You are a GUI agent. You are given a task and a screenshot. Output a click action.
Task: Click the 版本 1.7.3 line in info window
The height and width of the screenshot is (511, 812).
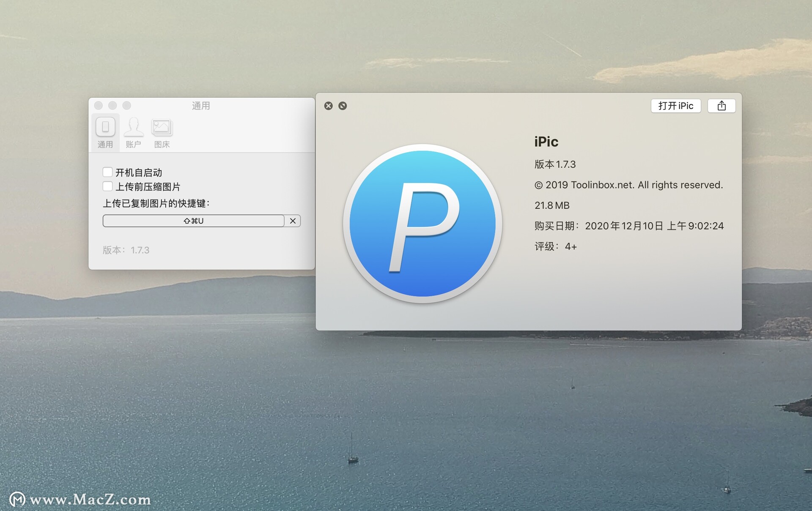[555, 164]
